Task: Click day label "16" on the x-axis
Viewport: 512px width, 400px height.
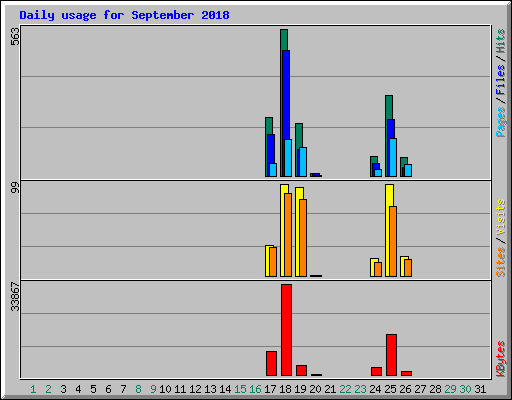Action: click(x=255, y=389)
